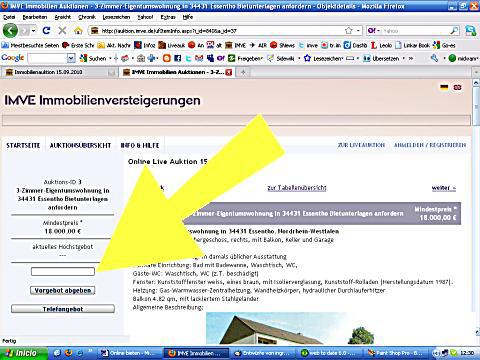Open the Google search box dropdown

(x=71, y=58)
